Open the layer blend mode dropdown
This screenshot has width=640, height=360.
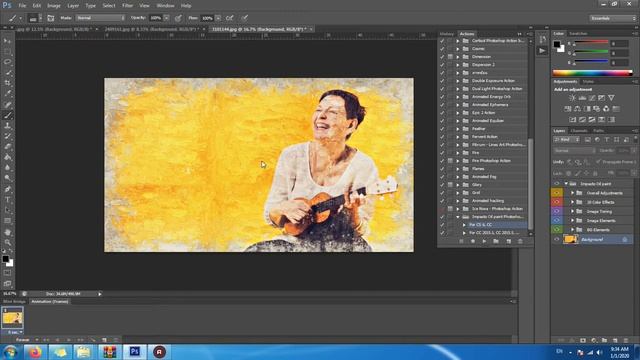click(x=575, y=151)
